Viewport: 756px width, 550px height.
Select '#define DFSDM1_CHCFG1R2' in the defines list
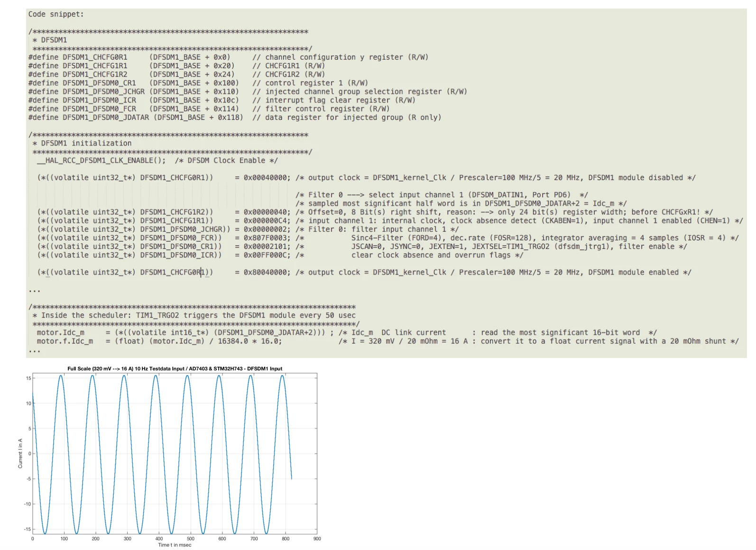[x=78, y=74]
